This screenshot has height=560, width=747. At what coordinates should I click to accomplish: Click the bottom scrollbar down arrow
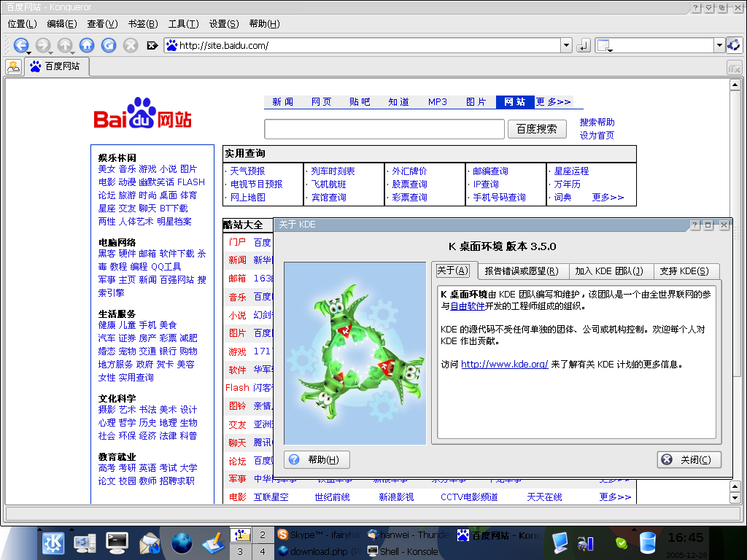[x=735, y=499]
